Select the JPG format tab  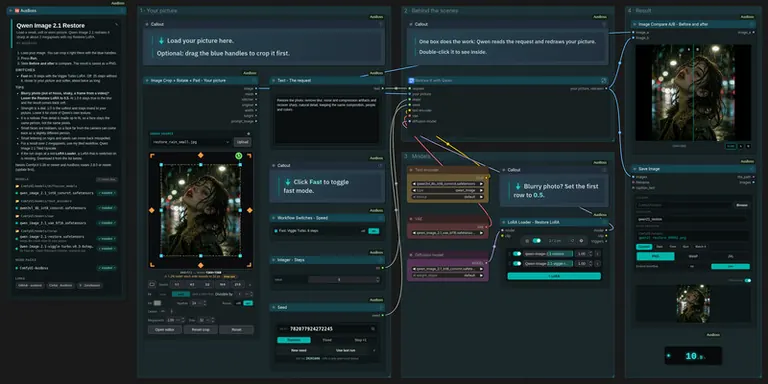point(730,256)
